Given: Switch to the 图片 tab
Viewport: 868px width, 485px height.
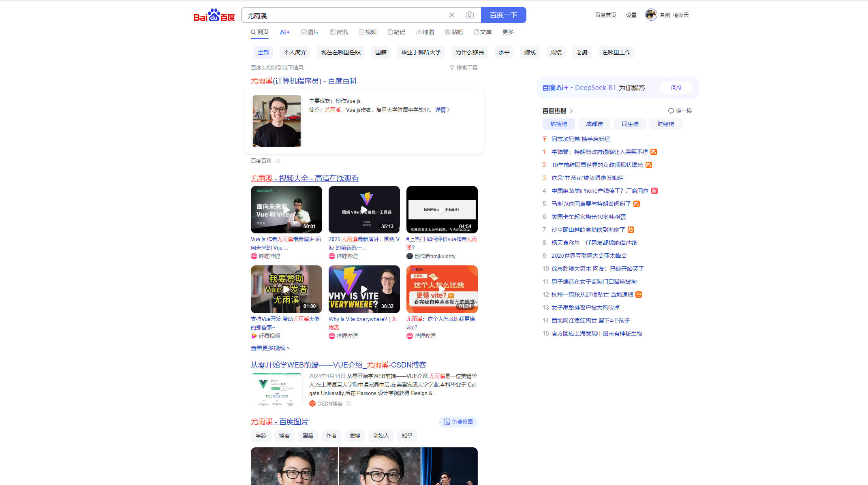Looking at the screenshot, I should (310, 32).
